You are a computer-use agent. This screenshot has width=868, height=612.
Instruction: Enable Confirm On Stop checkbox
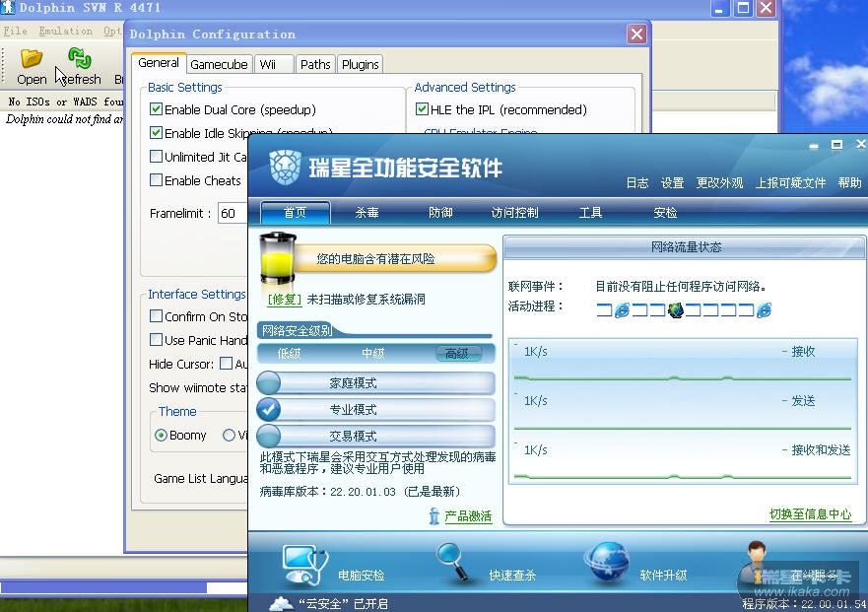point(156,315)
